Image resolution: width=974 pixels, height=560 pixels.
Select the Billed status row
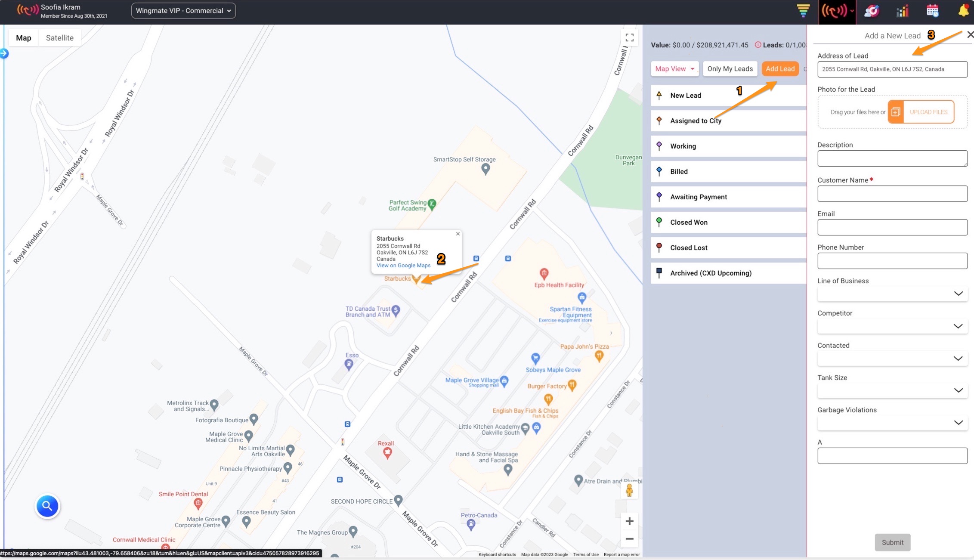(729, 172)
